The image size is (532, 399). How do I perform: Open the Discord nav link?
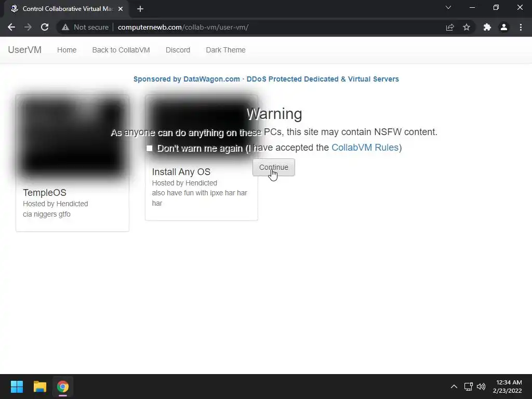[x=178, y=50]
